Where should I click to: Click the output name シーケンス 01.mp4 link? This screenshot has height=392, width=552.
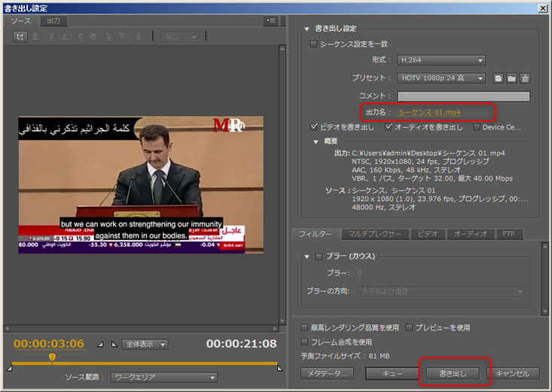click(429, 112)
